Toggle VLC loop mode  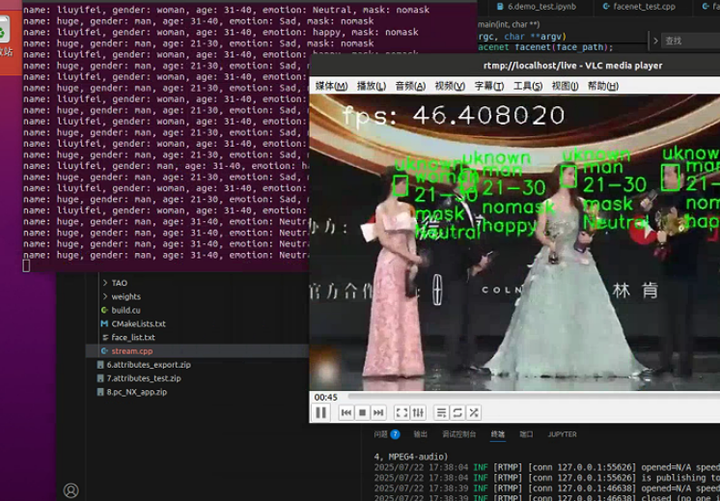457,412
